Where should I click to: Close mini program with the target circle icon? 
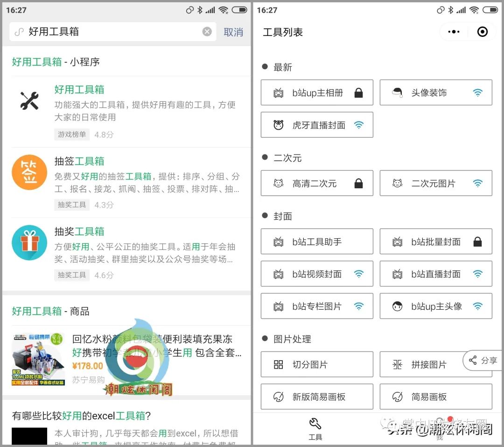tap(483, 32)
